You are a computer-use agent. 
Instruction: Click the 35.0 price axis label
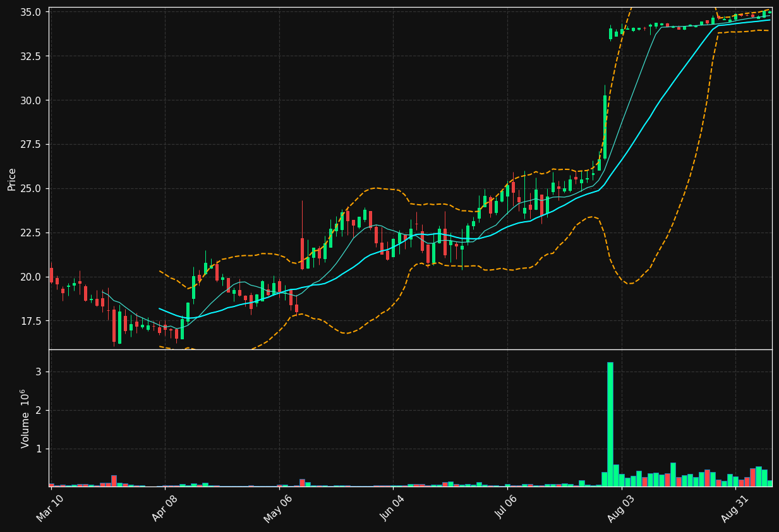point(32,12)
